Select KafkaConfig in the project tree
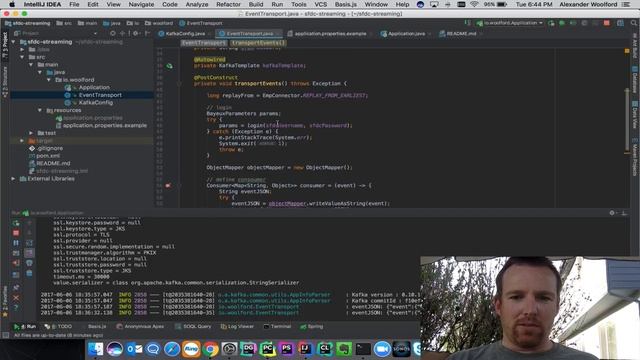Screen dimensions: 640x360 coord(96,102)
